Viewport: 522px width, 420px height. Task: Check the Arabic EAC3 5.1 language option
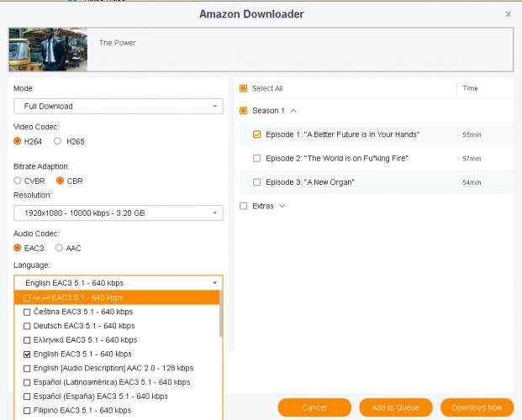(x=27, y=298)
